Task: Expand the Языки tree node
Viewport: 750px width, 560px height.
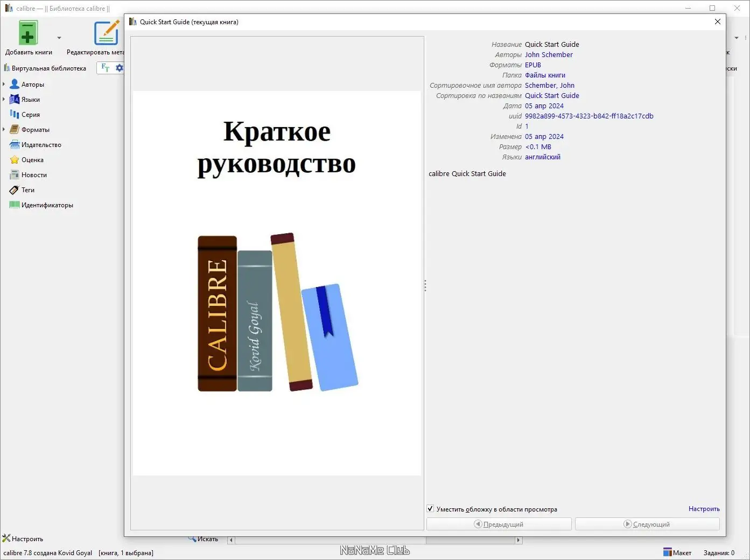Action: [4, 100]
